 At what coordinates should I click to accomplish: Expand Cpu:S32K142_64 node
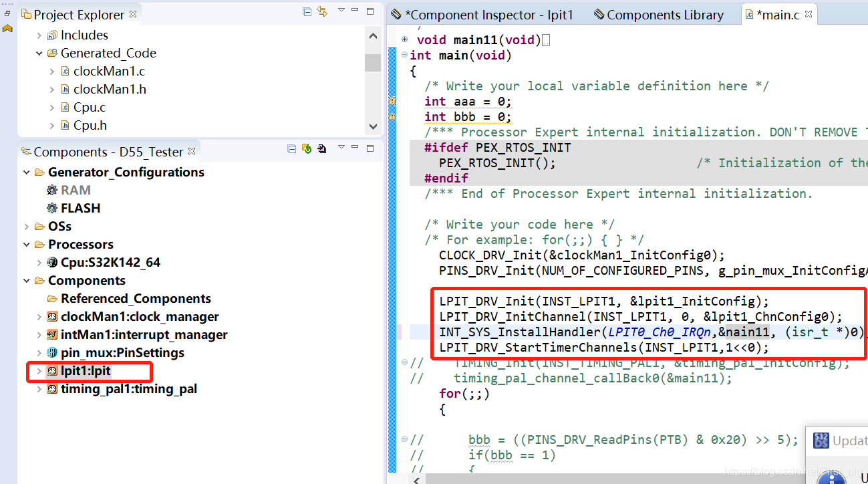click(39, 263)
